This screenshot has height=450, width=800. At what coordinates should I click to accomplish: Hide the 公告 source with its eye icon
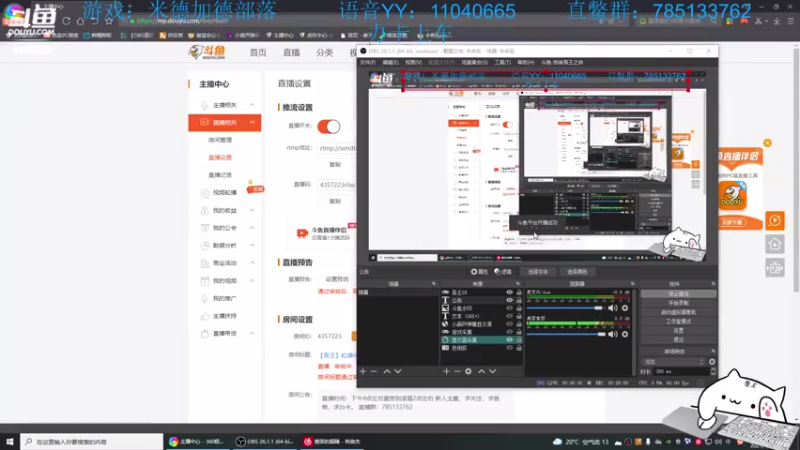point(509,300)
